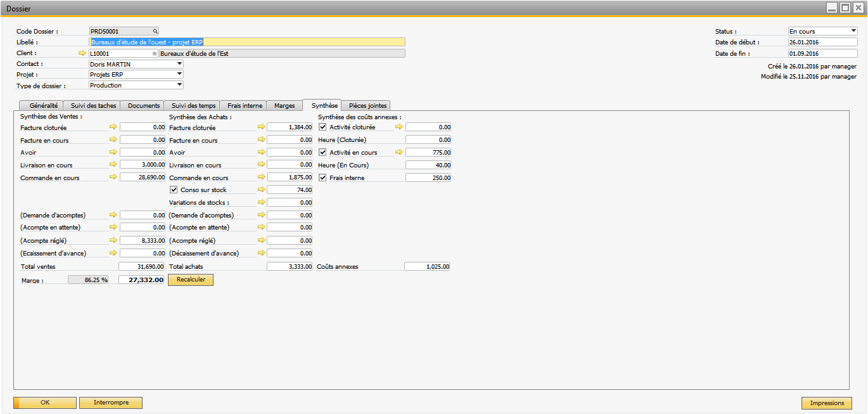Disable the Frais interne checkbox

tap(323, 178)
